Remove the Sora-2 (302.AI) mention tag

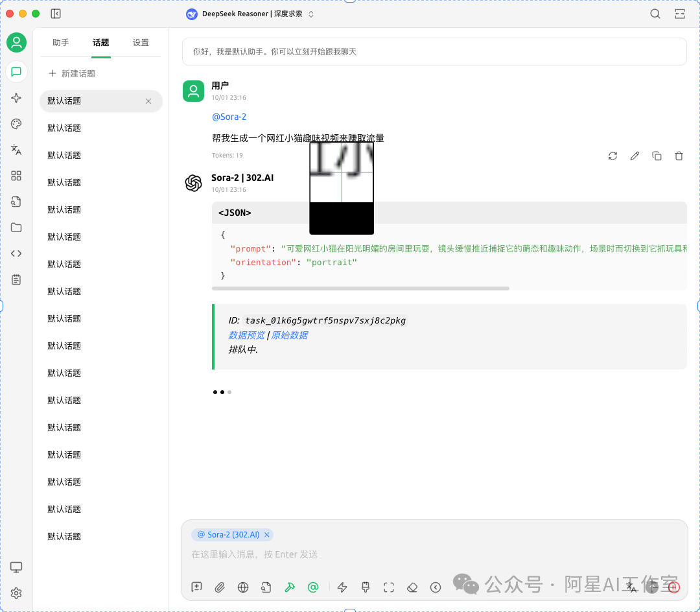pyautogui.click(x=267, y=534)
